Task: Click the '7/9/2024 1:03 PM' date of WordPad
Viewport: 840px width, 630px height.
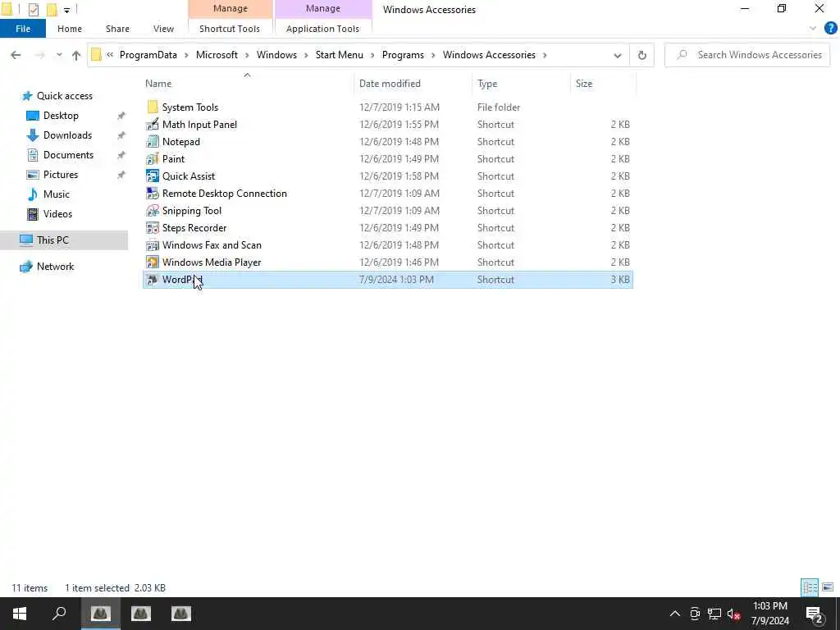Action: coord(396,280)
